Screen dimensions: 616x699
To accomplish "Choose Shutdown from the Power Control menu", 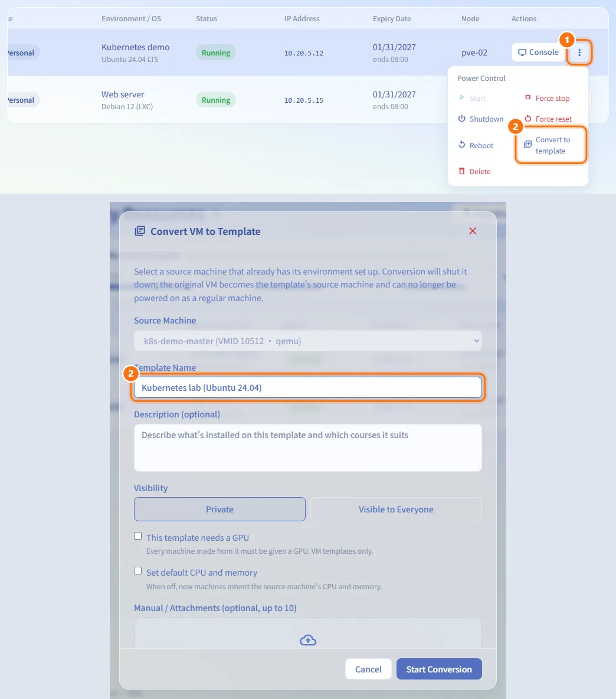I will [481, 119].
